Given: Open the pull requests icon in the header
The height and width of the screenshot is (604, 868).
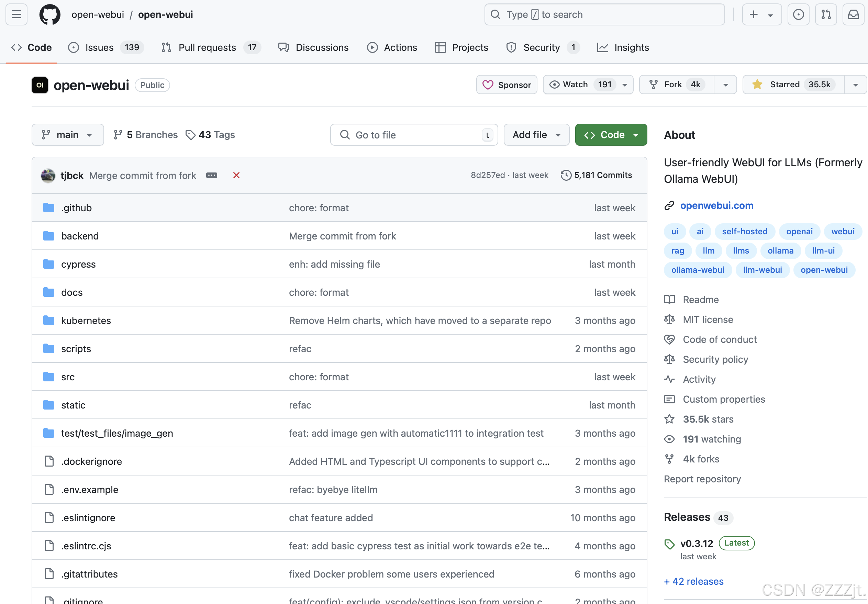Looking at the screenshot, I should point(826,14).
